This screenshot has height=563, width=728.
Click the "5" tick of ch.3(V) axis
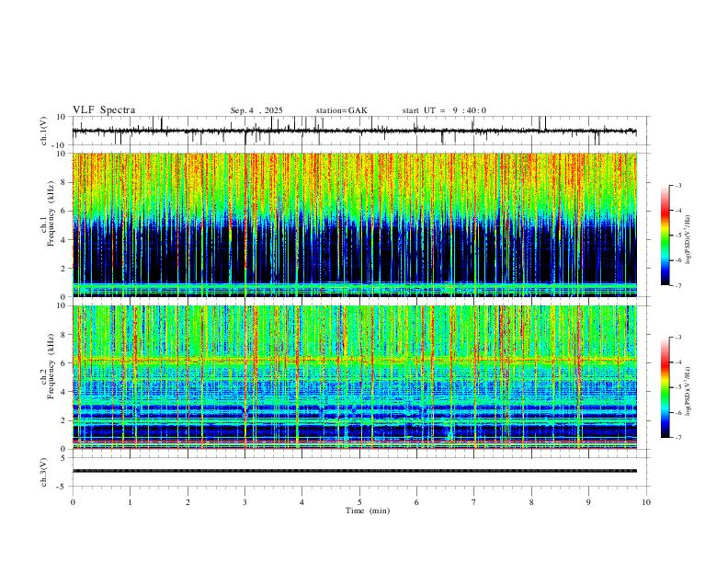coord(63,458)
